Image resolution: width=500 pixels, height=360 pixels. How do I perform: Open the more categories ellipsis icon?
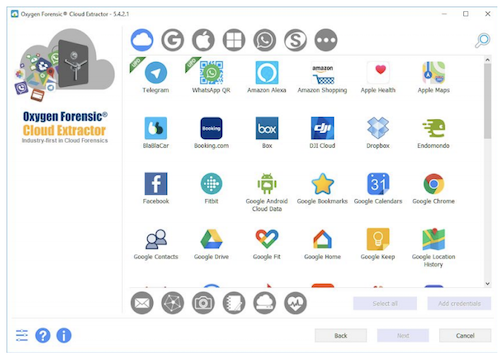pos(326,40)
